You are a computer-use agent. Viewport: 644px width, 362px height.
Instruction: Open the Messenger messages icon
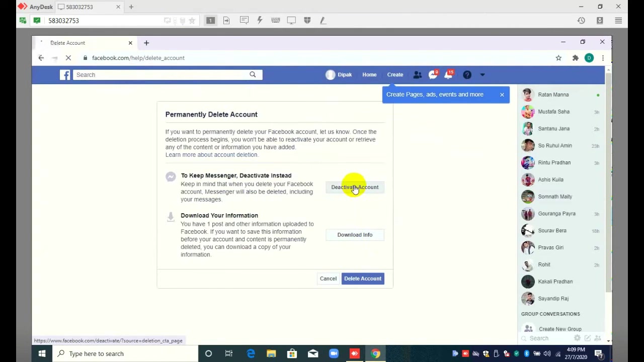click(x=433, y=74)
